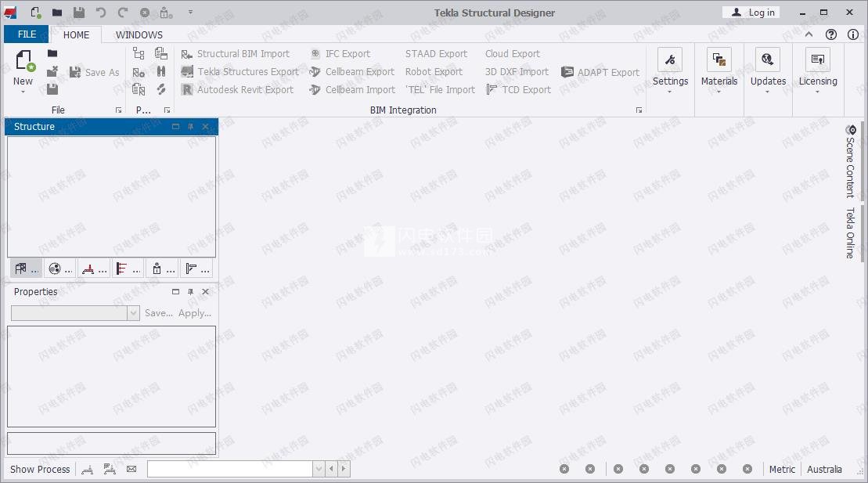Click Save... in the Properties panel
The image size is (868, 483).
(x=159, y=313)
